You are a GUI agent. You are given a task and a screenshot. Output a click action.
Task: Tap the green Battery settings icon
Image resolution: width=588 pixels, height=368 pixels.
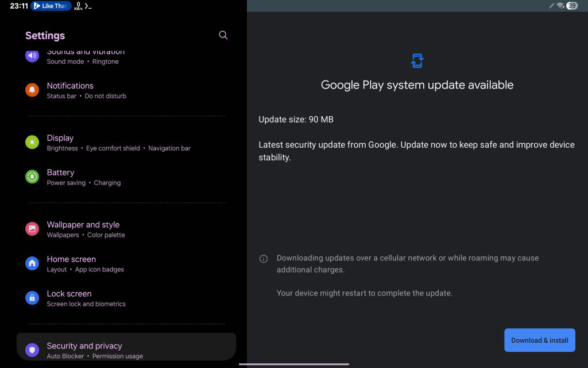click(x=32, y=177)
